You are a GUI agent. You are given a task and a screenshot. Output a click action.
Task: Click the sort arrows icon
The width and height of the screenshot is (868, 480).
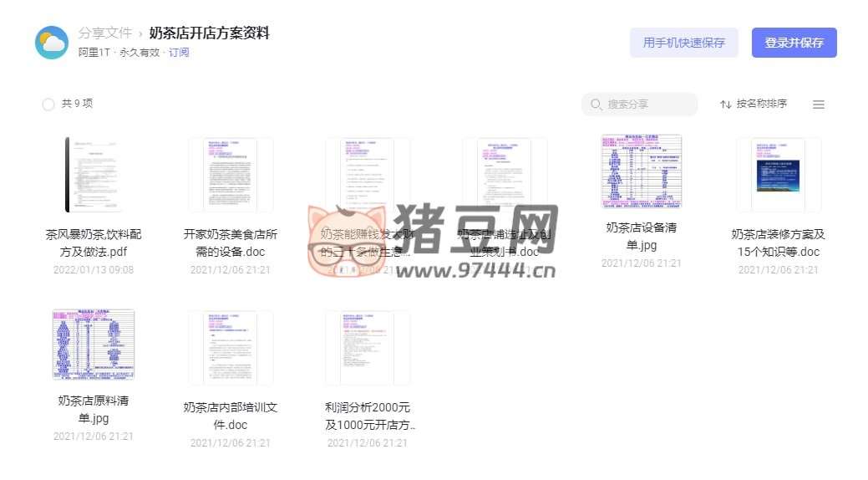point(725,105)
